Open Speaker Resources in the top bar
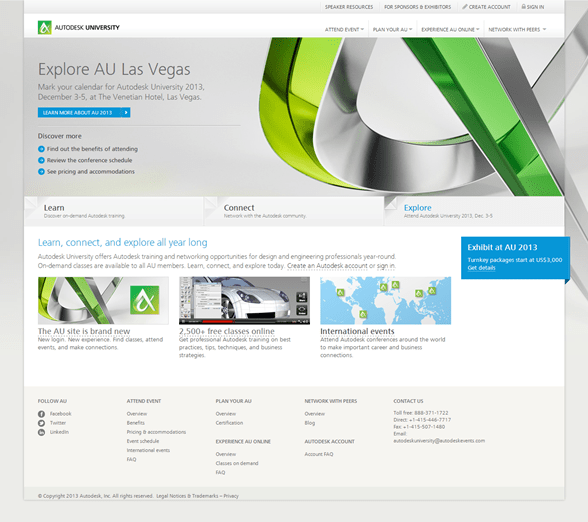This screenshot has height=522, width=588. [x=349, y=7]
